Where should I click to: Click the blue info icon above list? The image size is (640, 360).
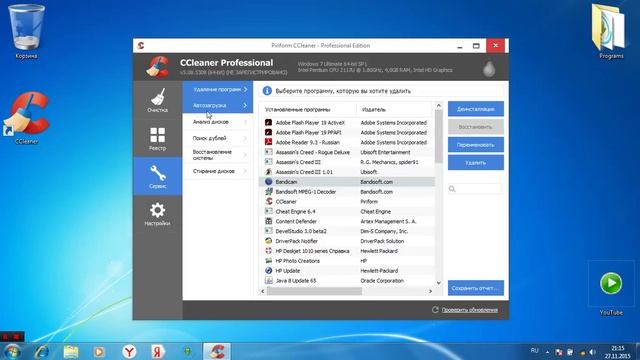pyautogui.click(x=267, y=91)
